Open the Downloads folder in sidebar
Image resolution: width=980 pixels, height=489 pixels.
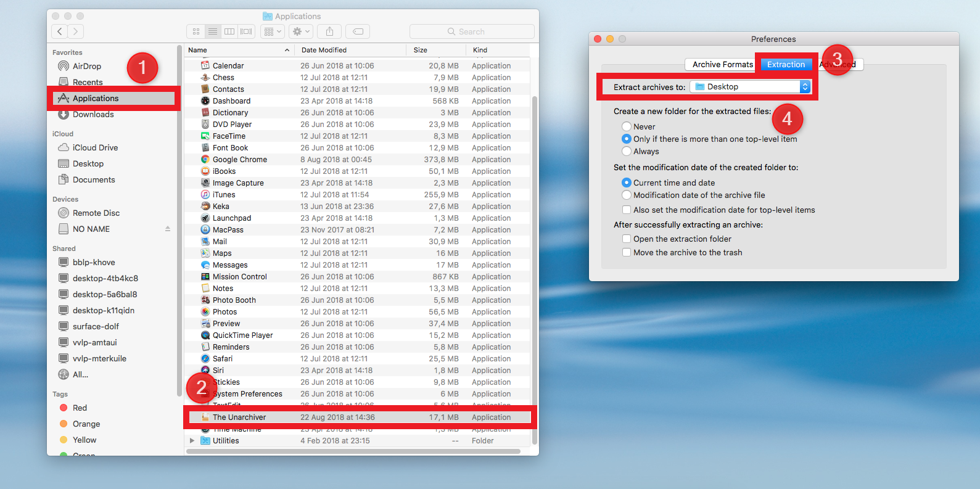93,114
